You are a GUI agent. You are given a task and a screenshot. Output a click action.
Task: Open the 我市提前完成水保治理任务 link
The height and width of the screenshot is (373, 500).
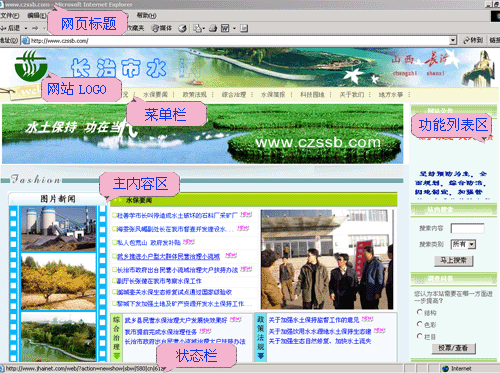[161, 332]
